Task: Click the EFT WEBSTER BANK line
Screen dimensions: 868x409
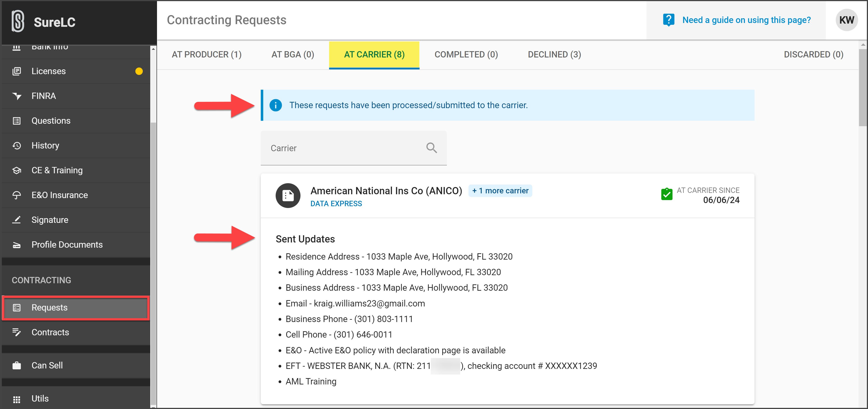Action: pyautogui.click(x=441, y=366)
